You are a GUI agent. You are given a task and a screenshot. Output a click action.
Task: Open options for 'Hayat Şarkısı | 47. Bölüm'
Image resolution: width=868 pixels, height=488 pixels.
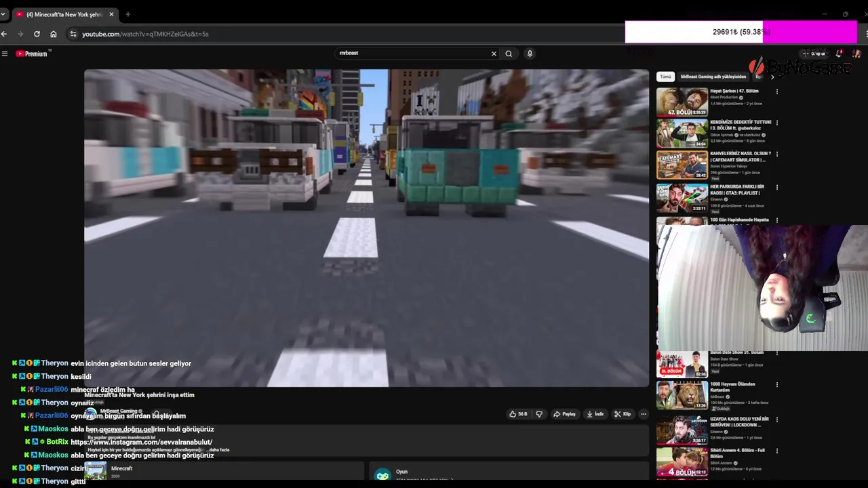[777, 91]
